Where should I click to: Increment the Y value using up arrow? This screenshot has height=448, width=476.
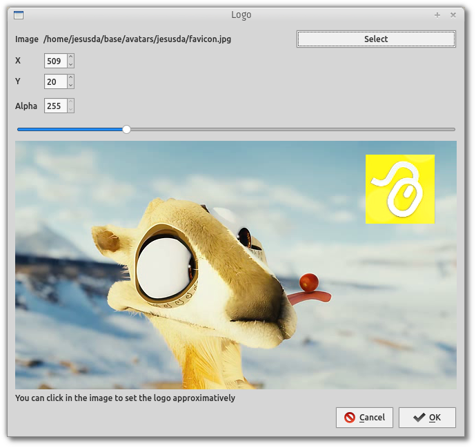(71, 79)
